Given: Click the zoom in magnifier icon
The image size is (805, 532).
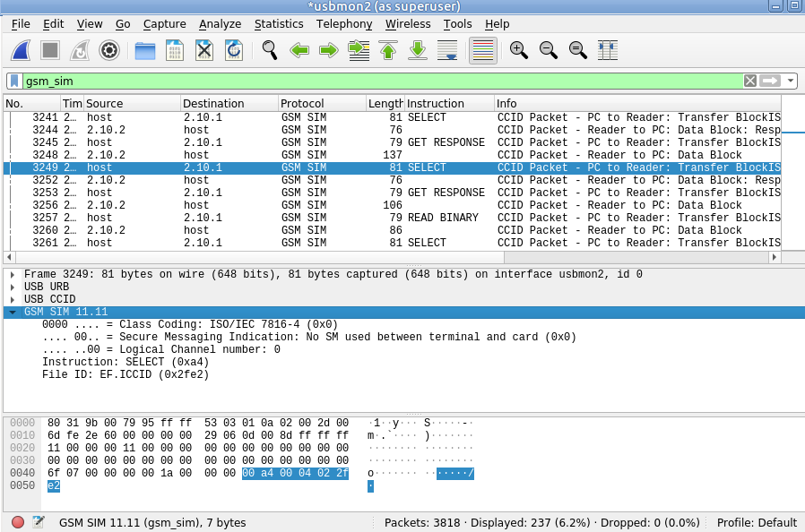Looking at the screenshot, I should [x=518, y=50].
